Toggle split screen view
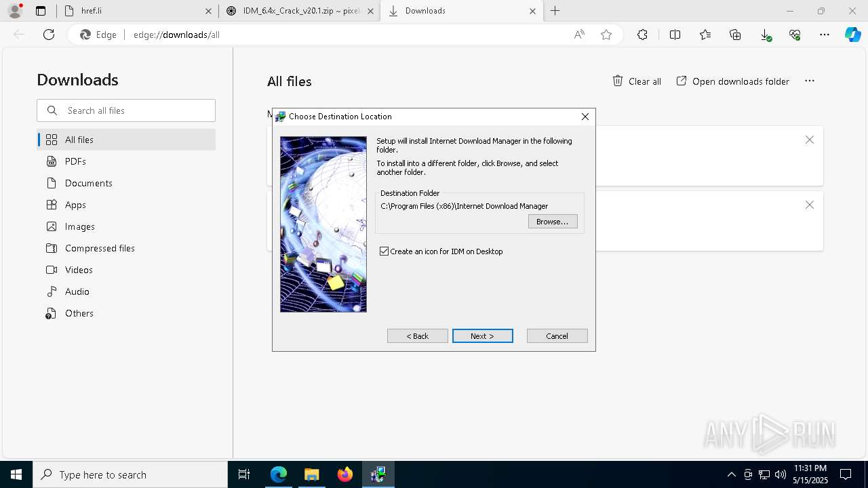Image resolution: width=868 pixels, height=488 pixels. [x=675, y=35]
